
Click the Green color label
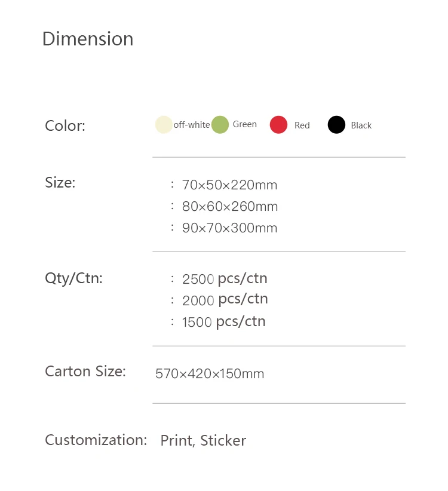[245, 124]
